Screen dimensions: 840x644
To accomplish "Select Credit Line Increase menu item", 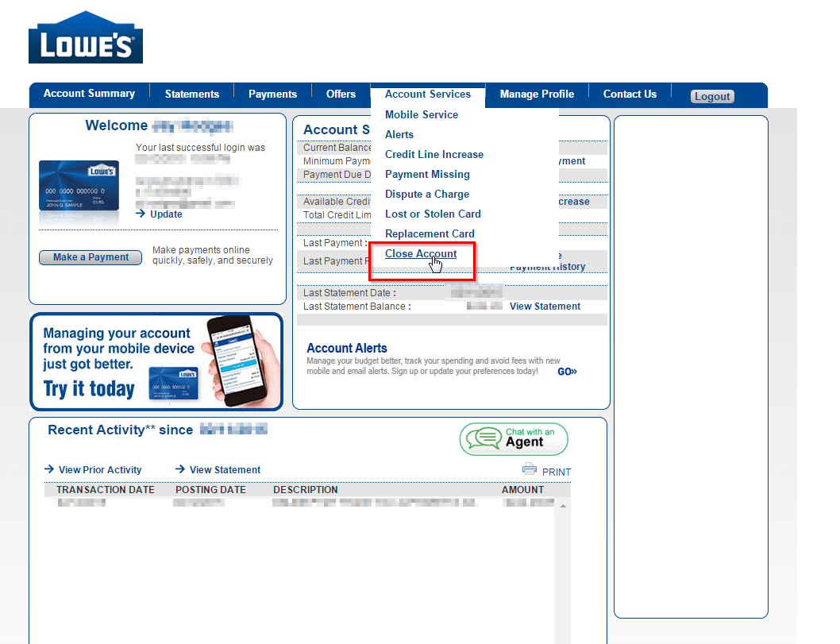I will [x=434, y=154].
